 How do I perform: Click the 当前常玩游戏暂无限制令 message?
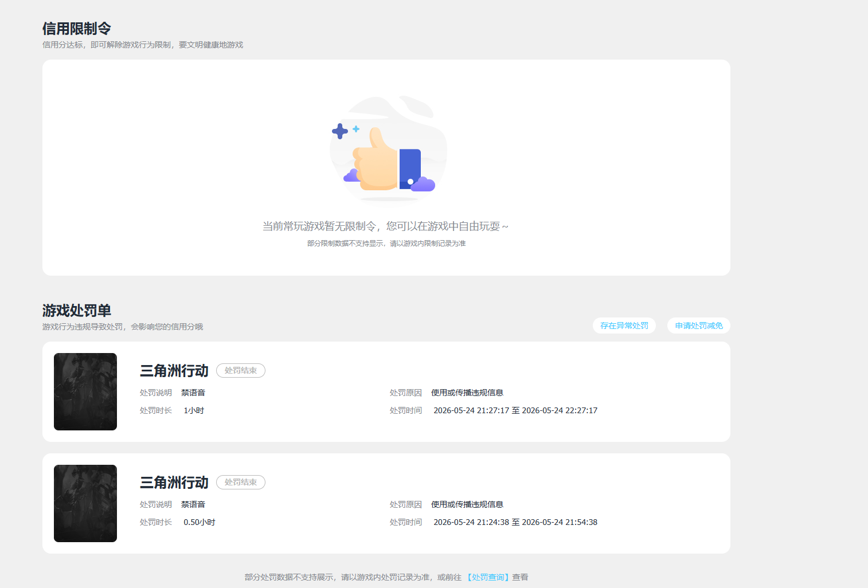click(x=385, y=226)
